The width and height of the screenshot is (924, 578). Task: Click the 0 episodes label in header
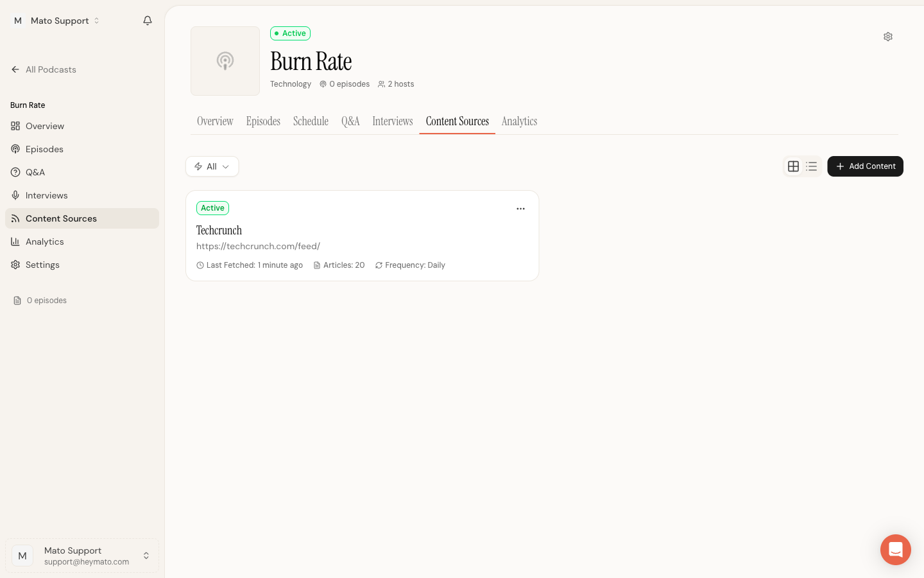pos(345,84)
